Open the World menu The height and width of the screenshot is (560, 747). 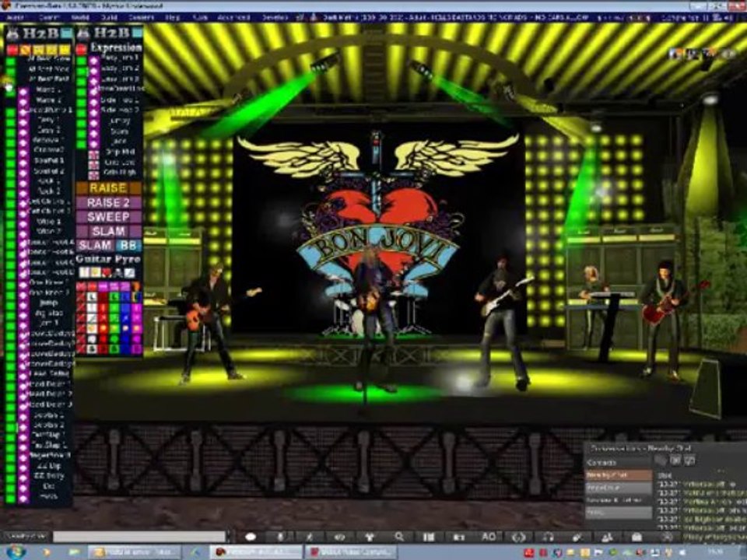[x=80, y=18]
